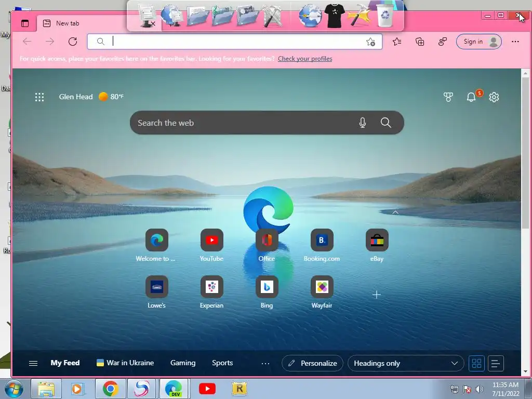This screenshot has height=399, width=532.
Task: Open the Recycle Bin dock icon
Action: click(385, 16)
